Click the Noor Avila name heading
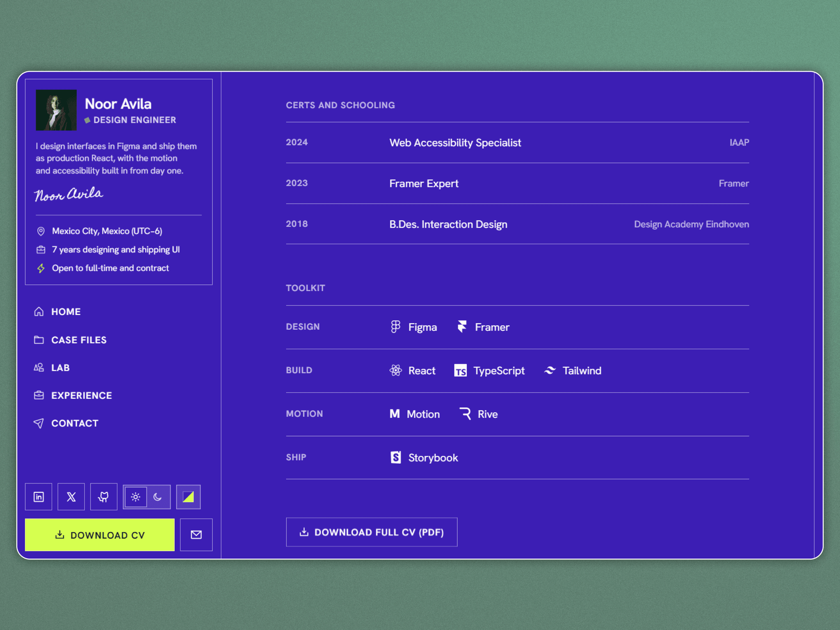The height and width of the screenshot is (630, 840). pyautogui.click(x=118, y=104)
